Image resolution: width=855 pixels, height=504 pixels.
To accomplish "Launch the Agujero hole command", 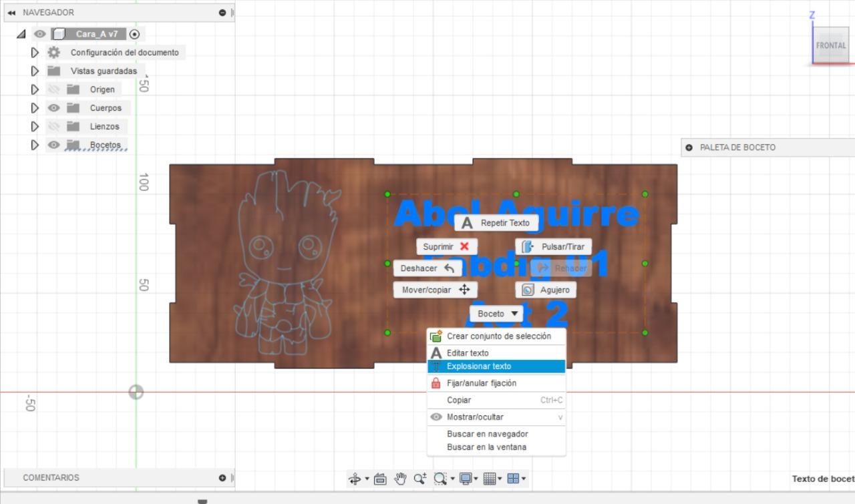I will click(x=546, y=290).
